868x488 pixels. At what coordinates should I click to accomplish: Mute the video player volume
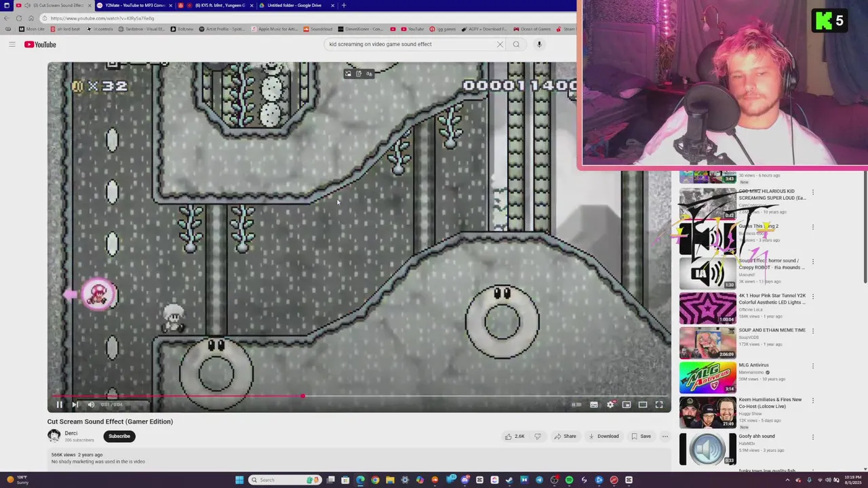click(x=91, y=405)
